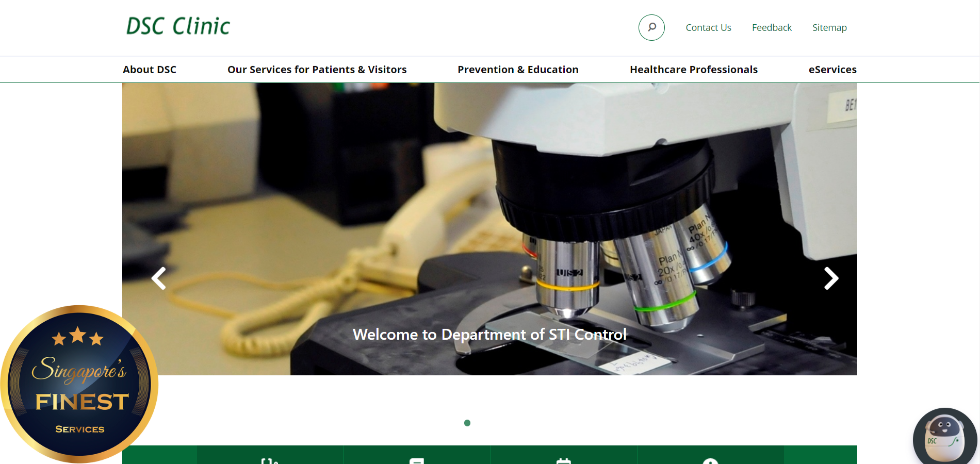Expand the About DSC menu
Viewport: 980px width, 464px height.
[x=150, y=70]
